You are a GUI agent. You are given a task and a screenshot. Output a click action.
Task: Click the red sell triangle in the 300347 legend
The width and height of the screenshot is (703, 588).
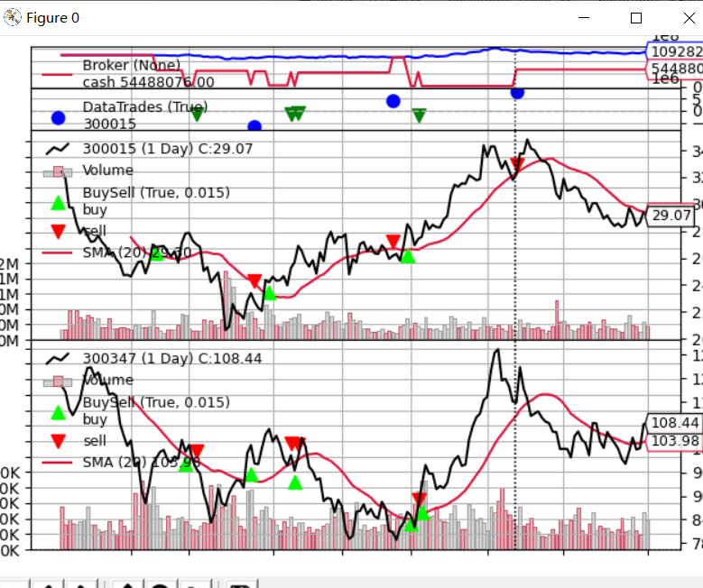[59, 441]
